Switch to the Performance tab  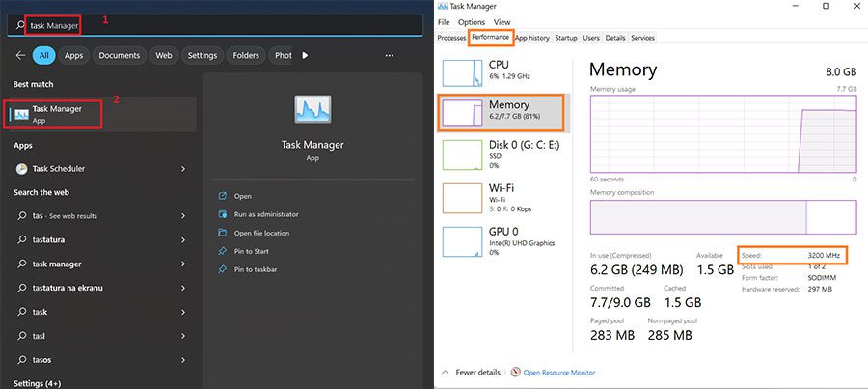coord(491,37)
